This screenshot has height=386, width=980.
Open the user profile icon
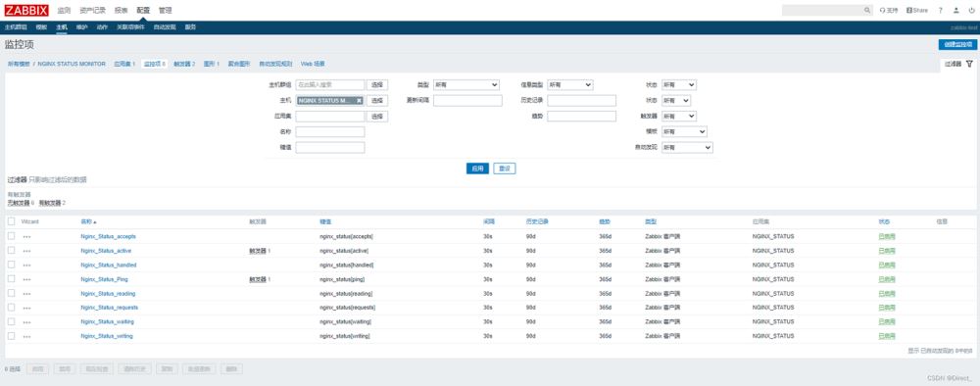point(955,11)
